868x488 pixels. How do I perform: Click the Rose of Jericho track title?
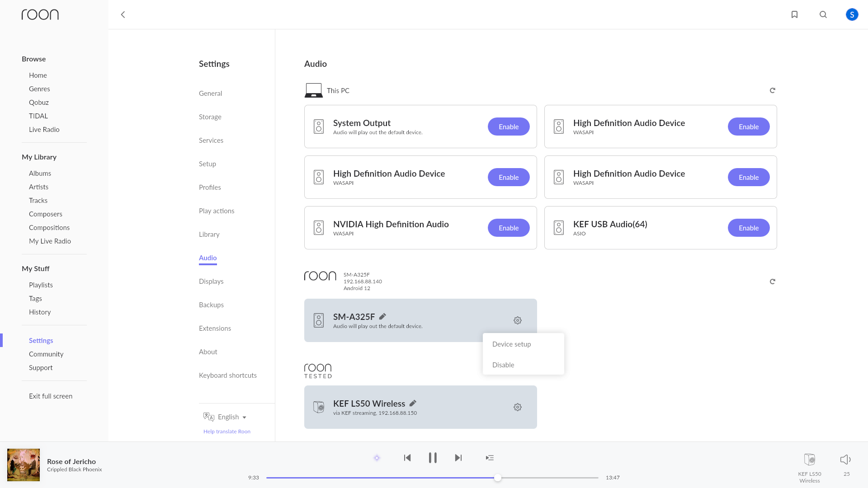71,461
